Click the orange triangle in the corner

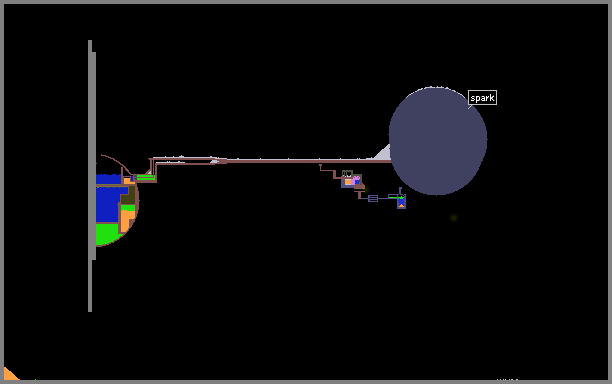pos(11,374)
